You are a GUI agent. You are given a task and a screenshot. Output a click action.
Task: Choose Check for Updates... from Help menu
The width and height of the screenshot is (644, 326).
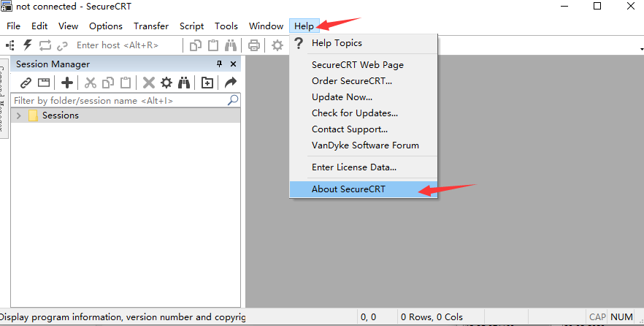pyautogui.click(x=354, y=113)
